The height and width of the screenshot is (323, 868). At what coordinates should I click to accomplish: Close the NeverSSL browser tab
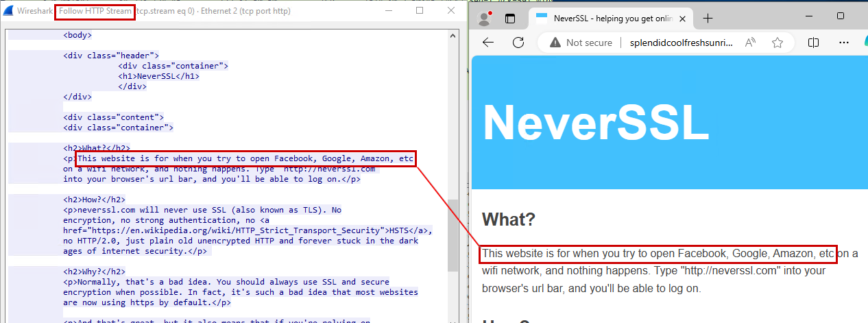click(x=683, y=19)
